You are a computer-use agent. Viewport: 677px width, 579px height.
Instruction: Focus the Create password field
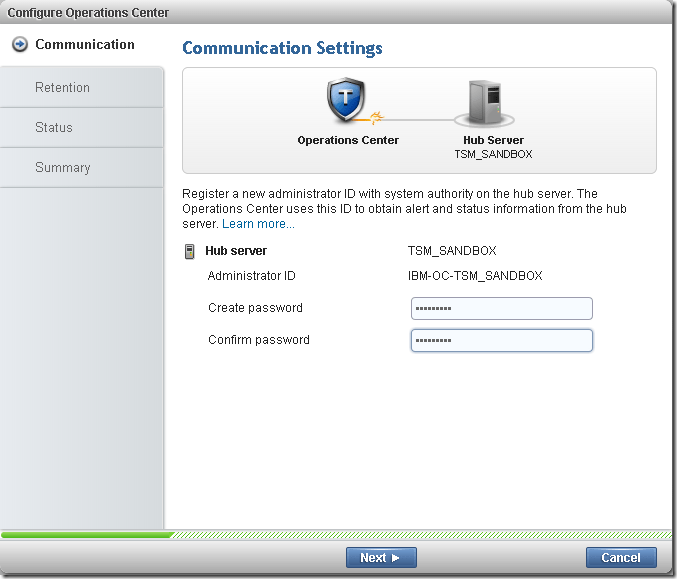501,308
